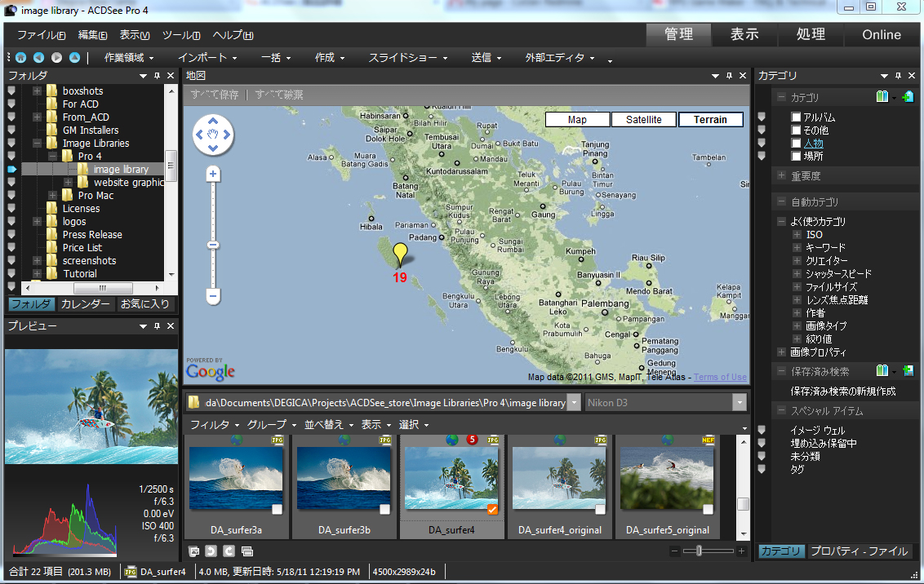Viewport: 924px width, 584px height.
Task: Check the 人物 category checkbox
Action: (x=796, y=143)
